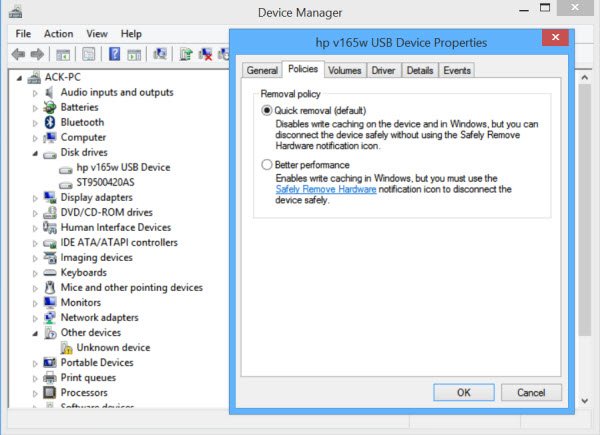Click the OK button
The width and height of the screenshot is (600, 435).
pos(464,393)
